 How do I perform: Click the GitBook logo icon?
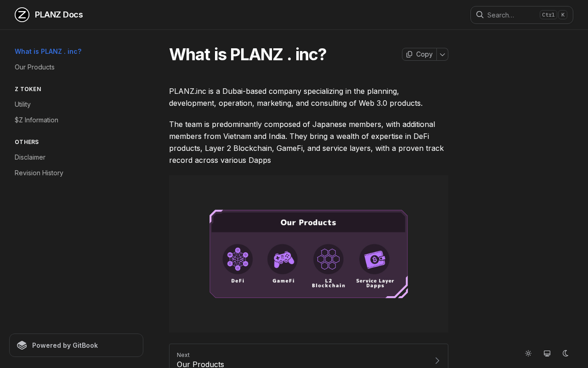pos(22,345)
